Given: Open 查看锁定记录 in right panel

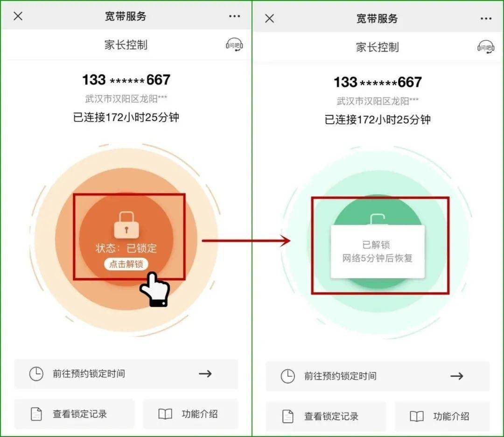Looking at the screenshot, I should point(326,416).
